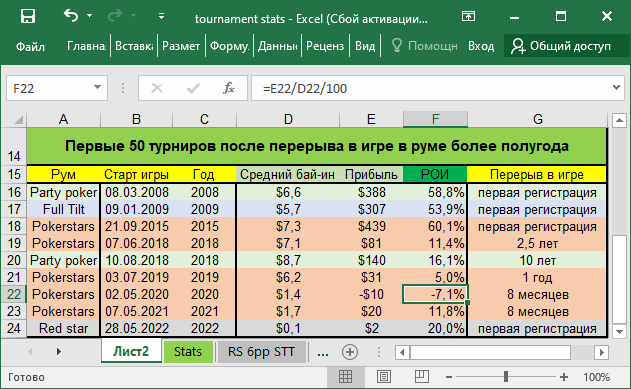Click the cell with 2,5 лет
The width and height of the screenshot is (631, 389).
click(x=537, y=243)
